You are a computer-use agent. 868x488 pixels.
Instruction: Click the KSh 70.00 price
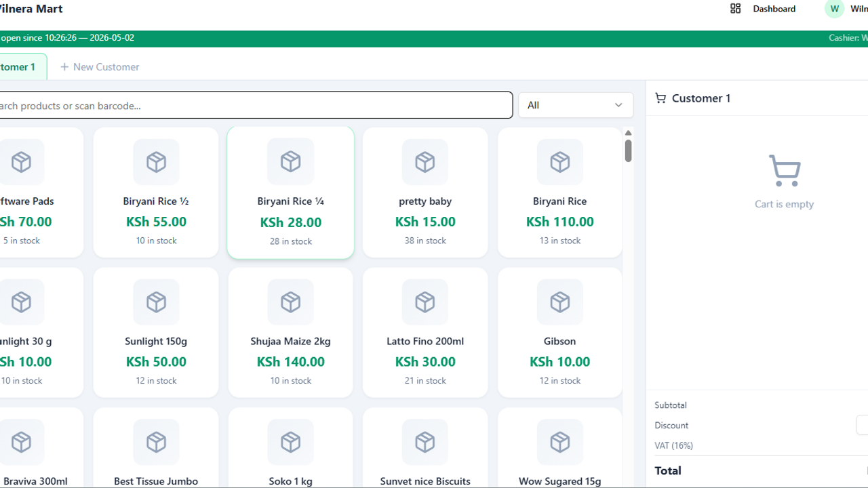(x=26, y=222)
